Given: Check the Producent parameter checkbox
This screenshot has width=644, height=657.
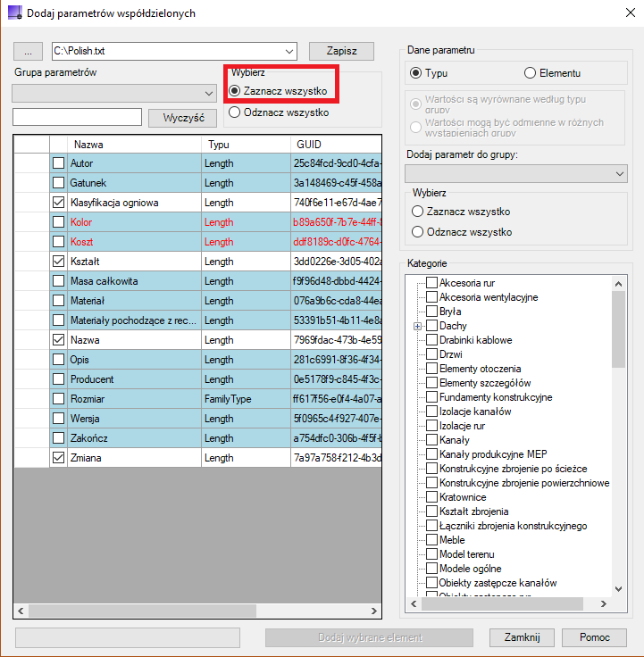Looking at the screenshot, I should [58, 379].
